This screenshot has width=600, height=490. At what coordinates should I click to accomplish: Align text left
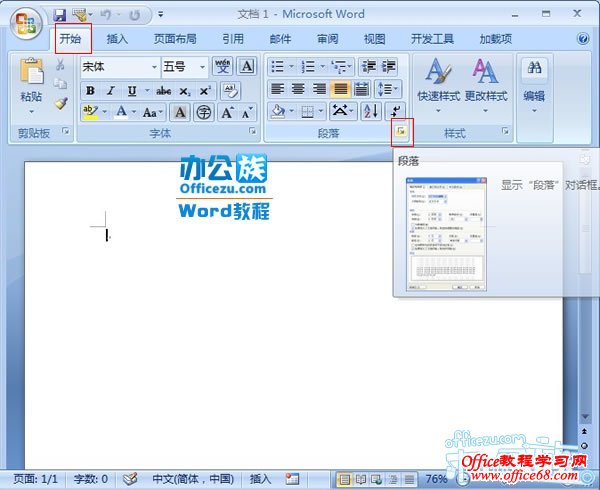277,90
